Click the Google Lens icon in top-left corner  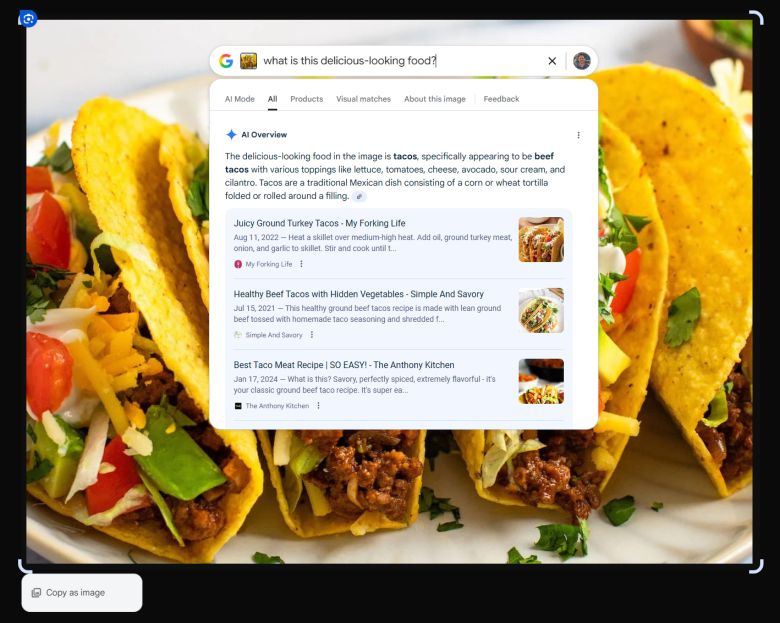click(28, 18)
